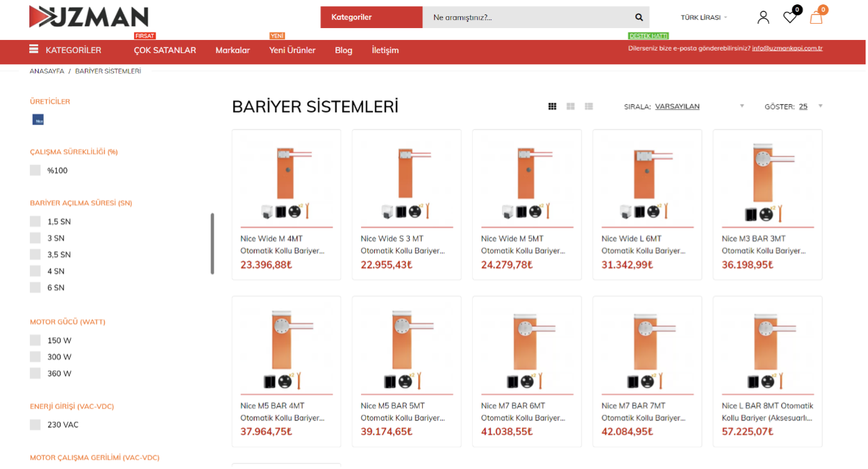Open the Blog menu item
The image size is (868, 469).
coord(343,50)
